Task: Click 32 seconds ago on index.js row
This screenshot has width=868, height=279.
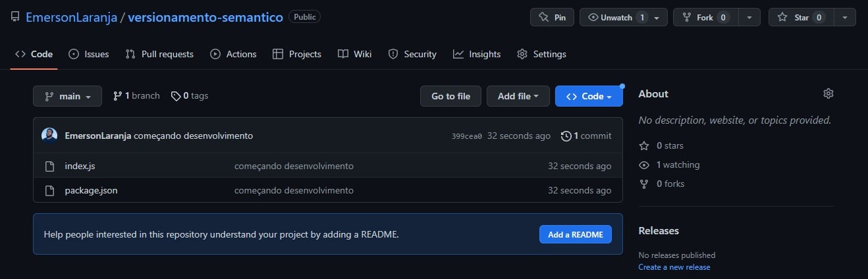Action: point(580,166)
